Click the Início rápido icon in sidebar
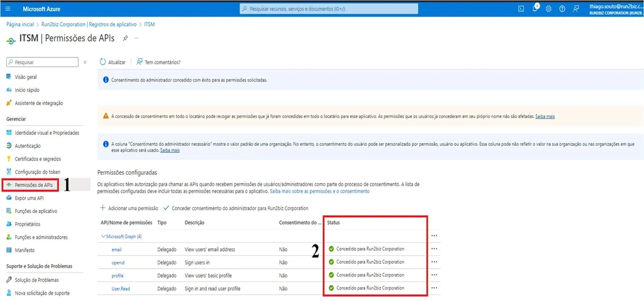644x301 pixels. [9, 90]
